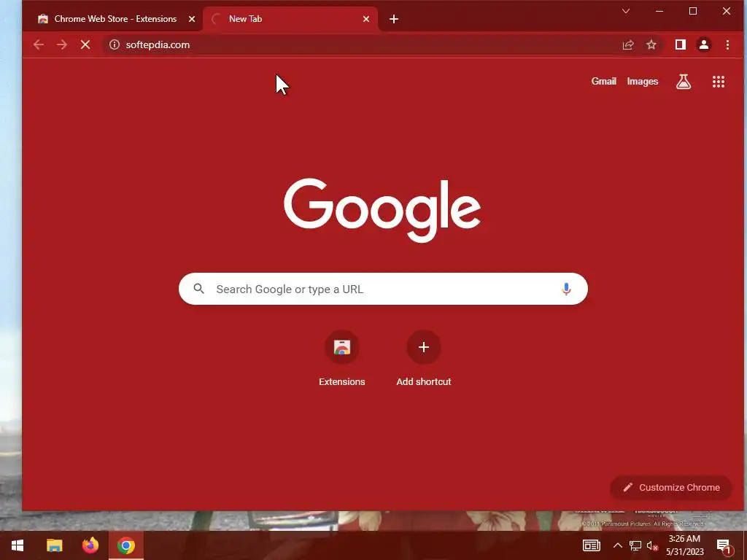The width and height of the screenshot is (747, 560).
Task: Open File Explorer from the taskbar
Action: coord(54,545)
